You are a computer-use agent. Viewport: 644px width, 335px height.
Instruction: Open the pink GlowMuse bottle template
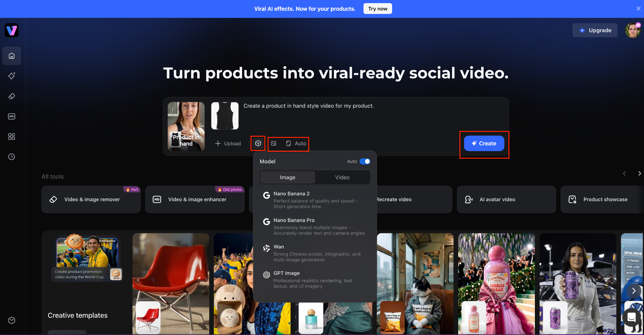click(x=497, y=284)
